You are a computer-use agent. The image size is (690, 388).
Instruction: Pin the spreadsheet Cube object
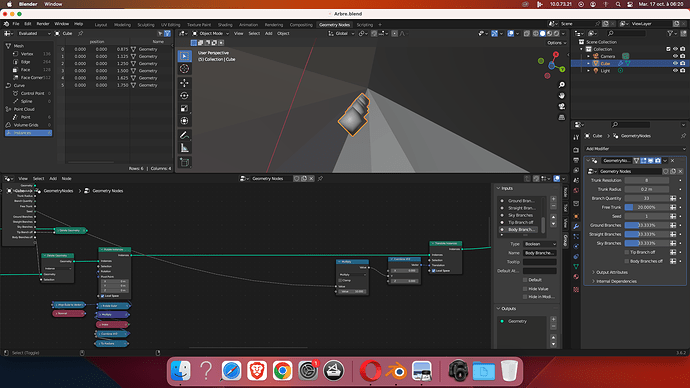tap(81, 33)
